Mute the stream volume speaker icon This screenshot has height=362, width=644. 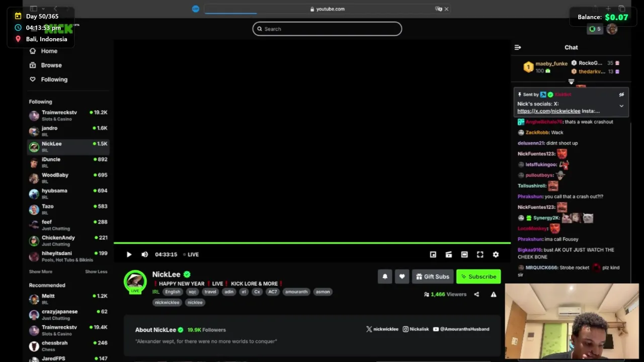click(x=145, y=254)
